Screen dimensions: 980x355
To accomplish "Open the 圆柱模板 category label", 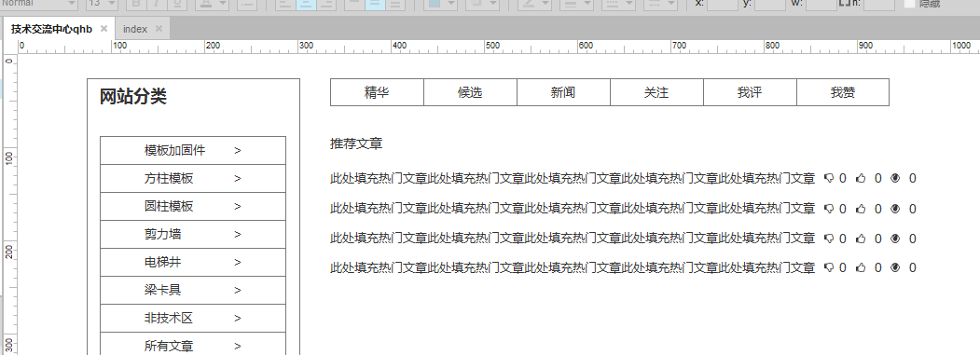I will [x=169, y=206].
